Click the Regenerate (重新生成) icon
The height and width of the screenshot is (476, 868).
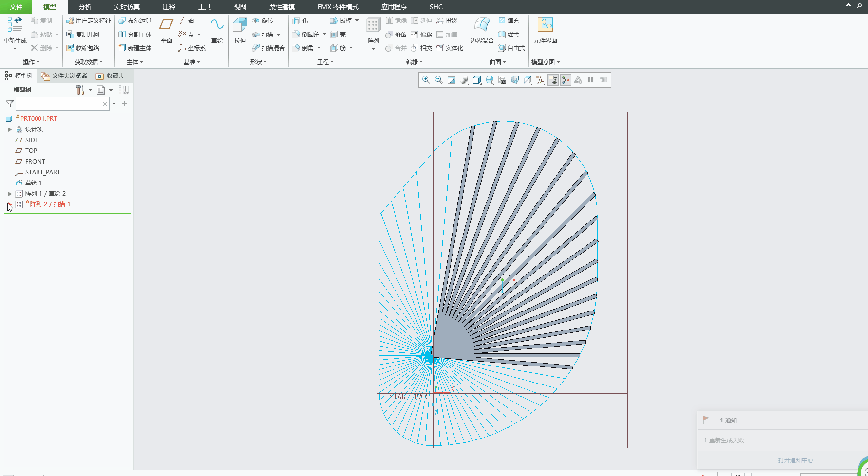[15, 25]
